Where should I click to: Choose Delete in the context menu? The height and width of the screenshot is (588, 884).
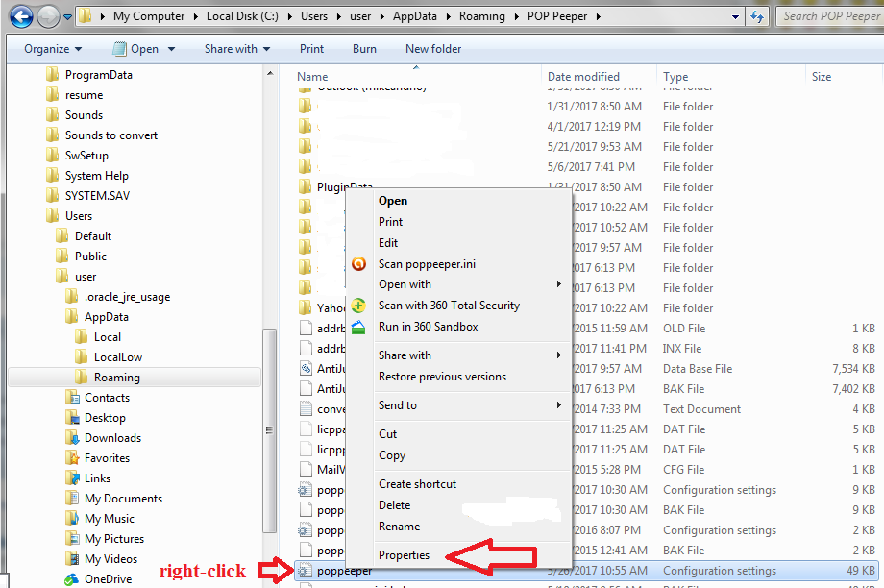[x=395, y=504]
